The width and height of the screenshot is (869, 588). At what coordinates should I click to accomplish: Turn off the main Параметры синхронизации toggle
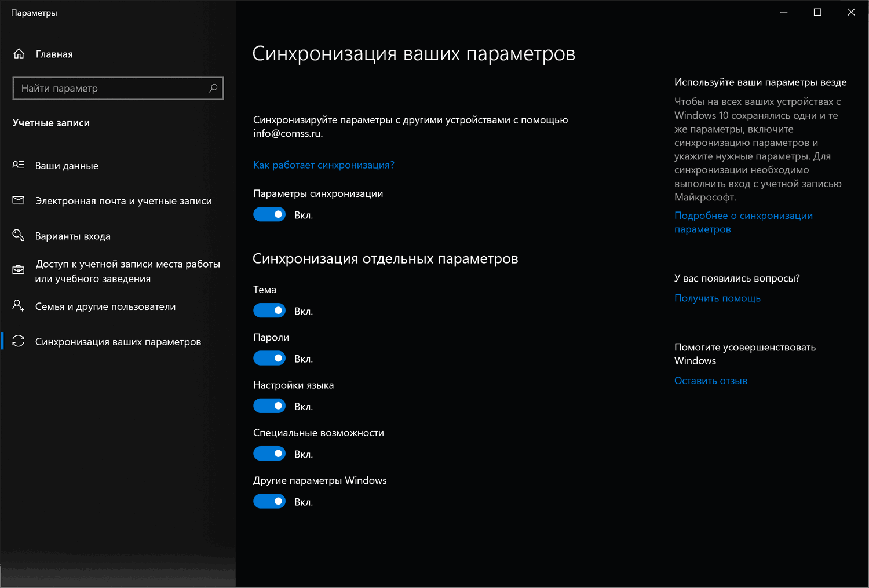(x=269, y=214)
